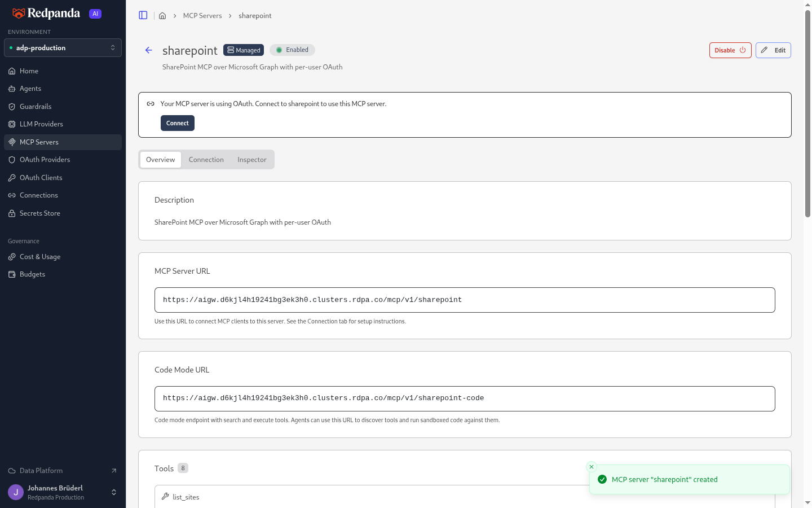Open Johannes Brüderl account menu
The height and width of the screenshot is (508, 812).
pyautogui.click(x=63, y=492)
